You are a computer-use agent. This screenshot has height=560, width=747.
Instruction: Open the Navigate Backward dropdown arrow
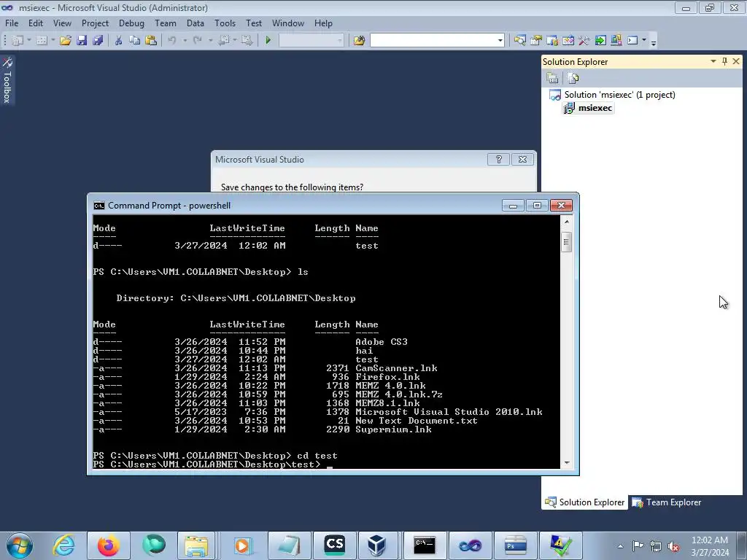(235, 41)
